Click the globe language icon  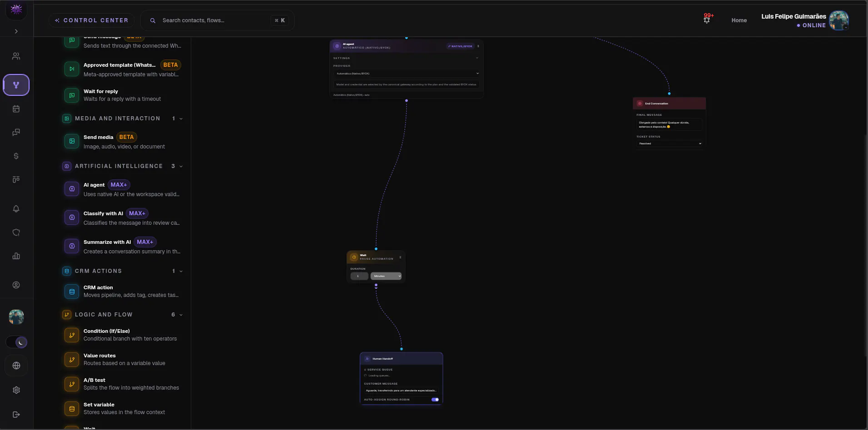pos(16,366)
